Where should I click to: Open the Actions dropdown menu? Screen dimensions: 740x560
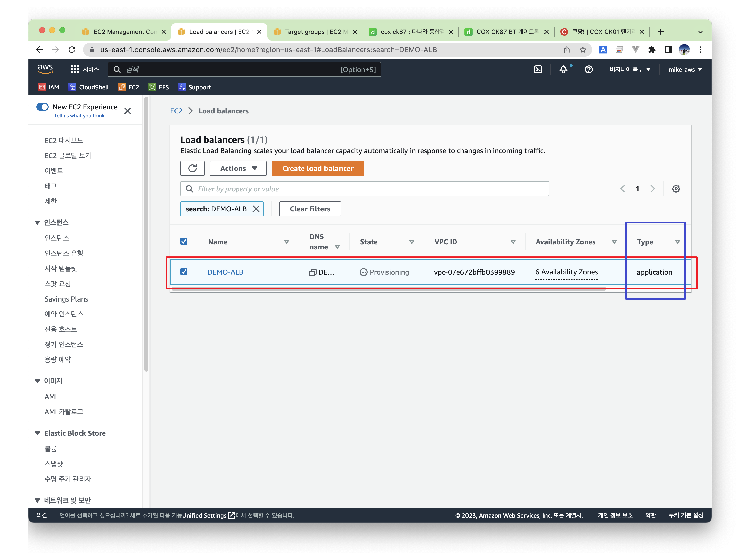click(238, 169)
